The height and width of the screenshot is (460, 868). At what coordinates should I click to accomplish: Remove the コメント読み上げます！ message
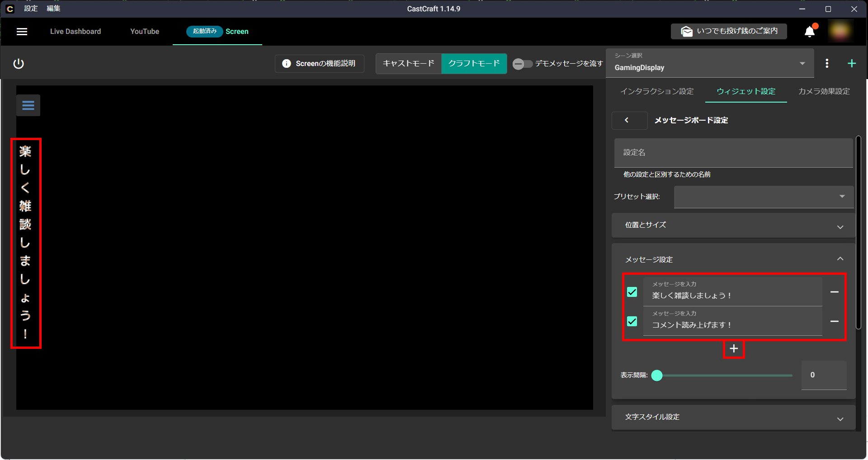tap(835, 321)
